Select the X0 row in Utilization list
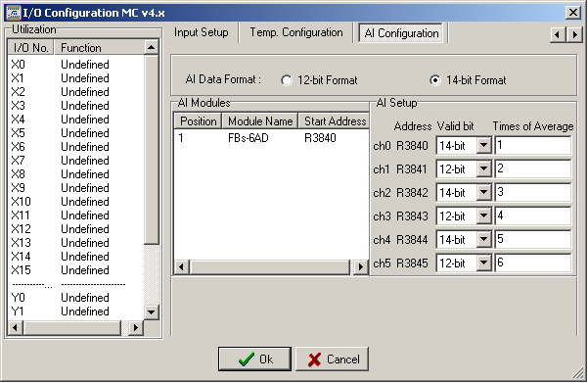 coord(75,65)
